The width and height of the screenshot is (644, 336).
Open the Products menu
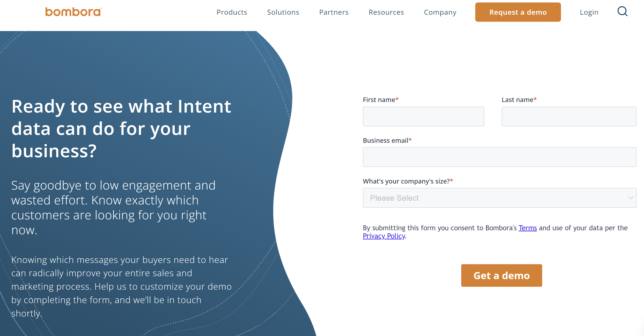[232, 12]
